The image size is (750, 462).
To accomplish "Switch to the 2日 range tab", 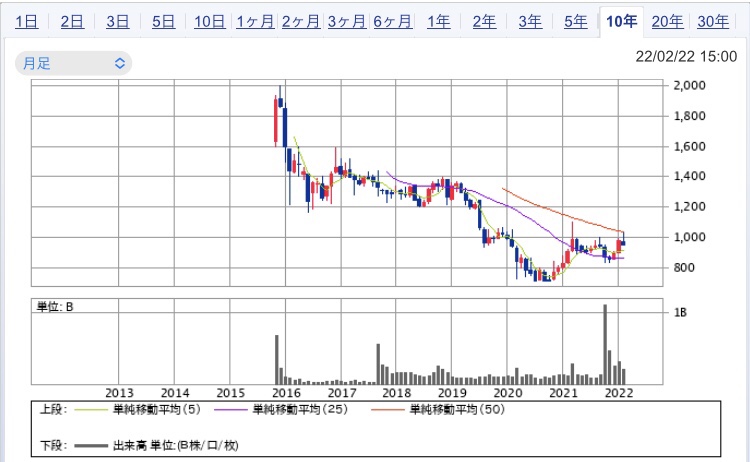I will (x=72, y=21).
